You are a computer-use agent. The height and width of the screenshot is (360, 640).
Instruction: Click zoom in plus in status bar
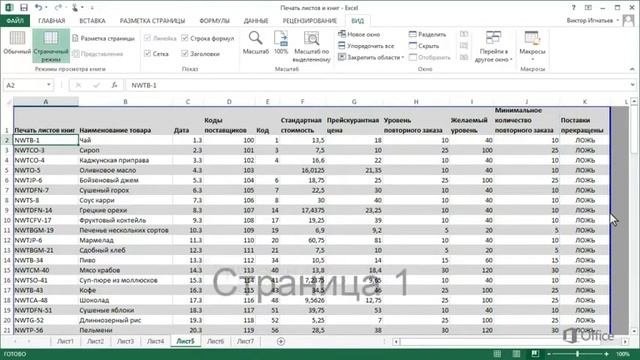coord(607,354)
